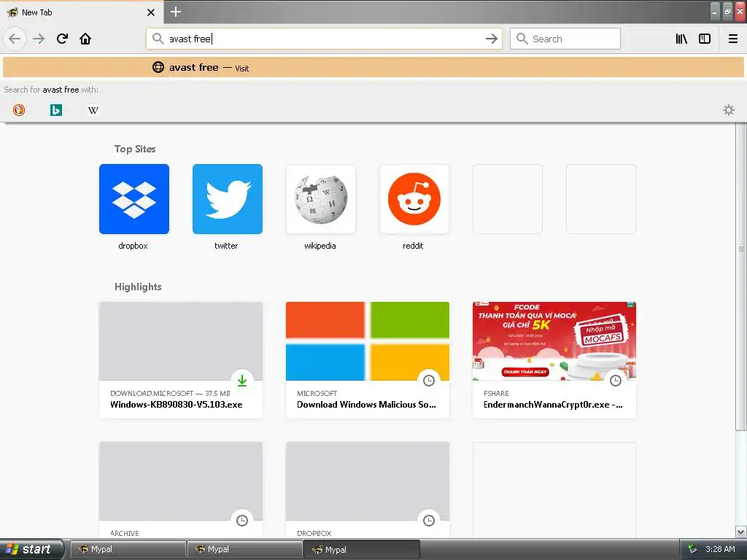747x560 pixels.
Task: Search with the Wikipedia W icon
Action: pyautogui.click(x=93, y=110)
